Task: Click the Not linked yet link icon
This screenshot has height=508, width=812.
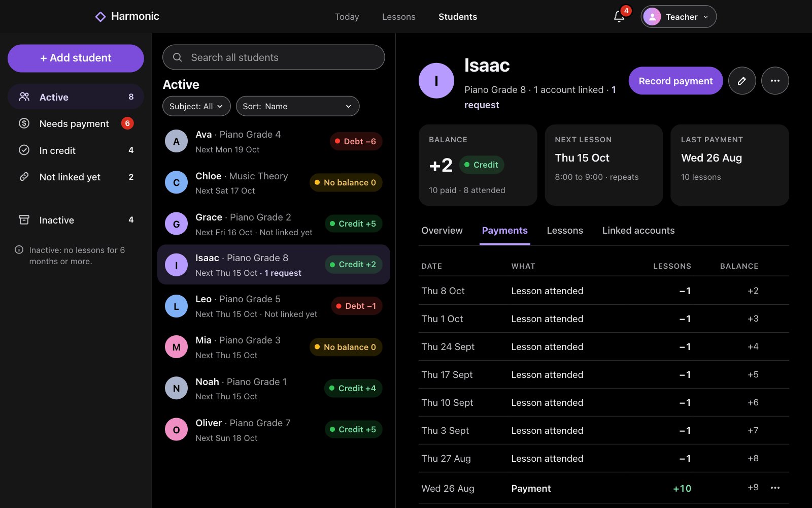Action: tap(24, 177)
